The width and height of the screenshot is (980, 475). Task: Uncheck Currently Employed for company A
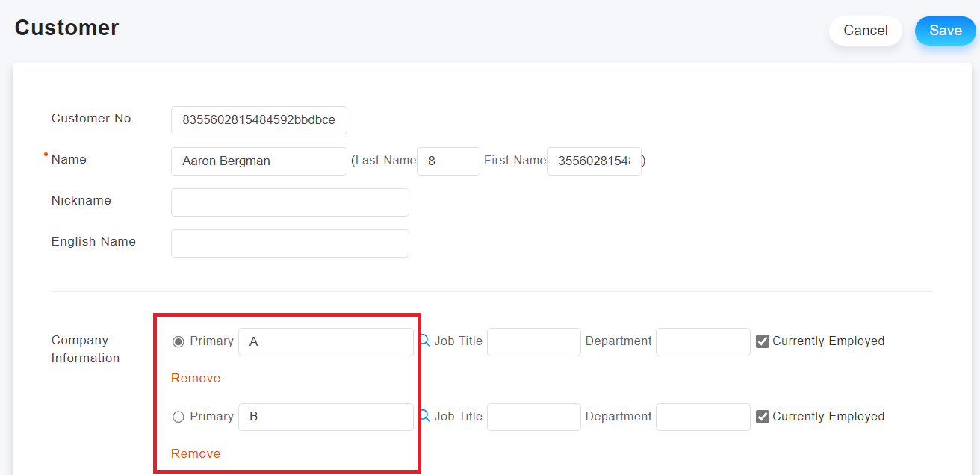[763, 341]
